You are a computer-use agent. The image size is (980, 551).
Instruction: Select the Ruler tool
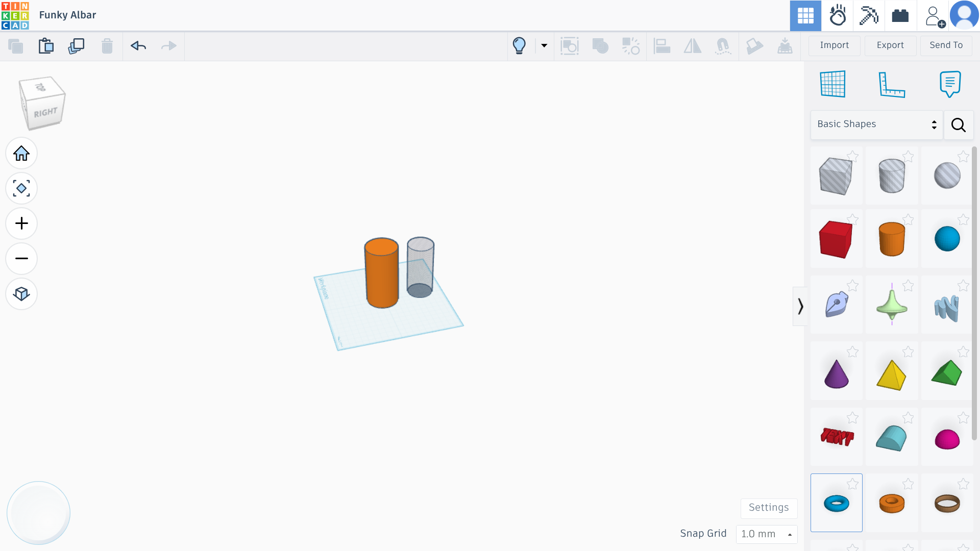tap(892, 84)
